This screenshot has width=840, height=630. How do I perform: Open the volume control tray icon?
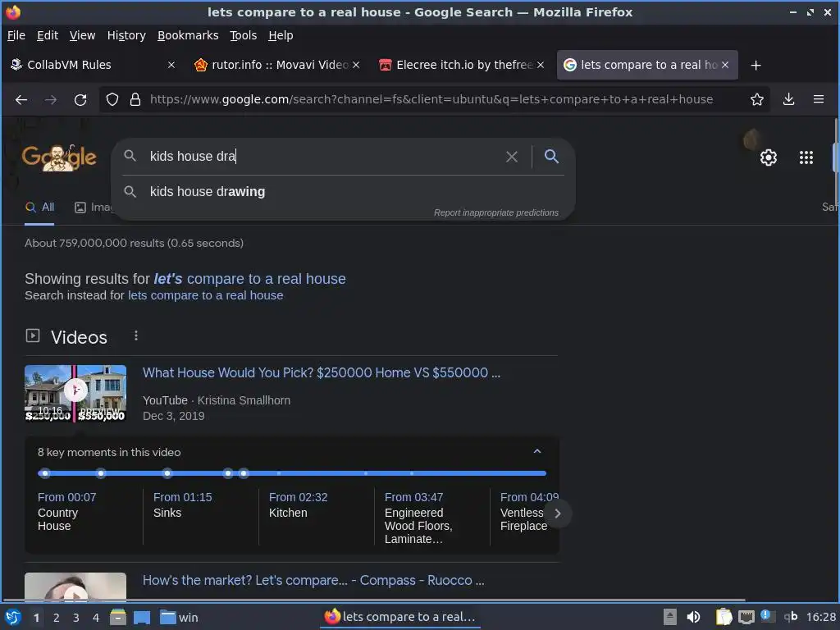(x=693, y=617)
